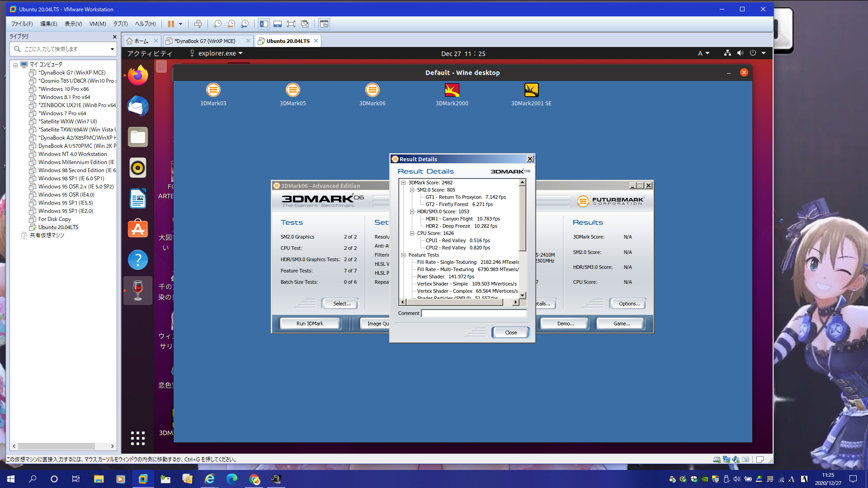The width and height of the screenshot is (868, 488).
Task: Show applications grid in Ubuntu dock
Action: pos(138,438)
